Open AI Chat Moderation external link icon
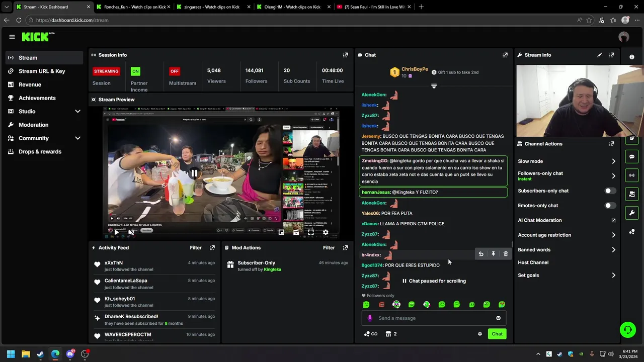The height and width of the screenshot is (362, 644). [x=613, y=220]
